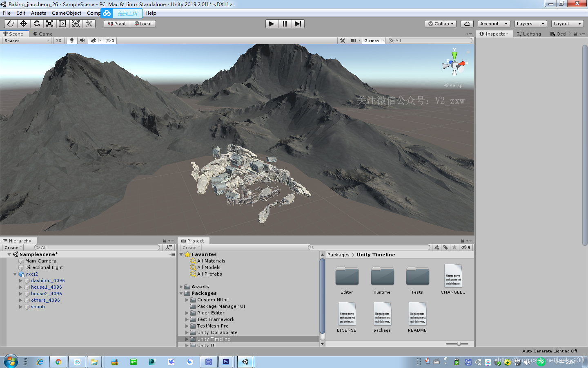Select the Hand tool
This screenshot has width=588, height=368.
click(x=10, y=24)
